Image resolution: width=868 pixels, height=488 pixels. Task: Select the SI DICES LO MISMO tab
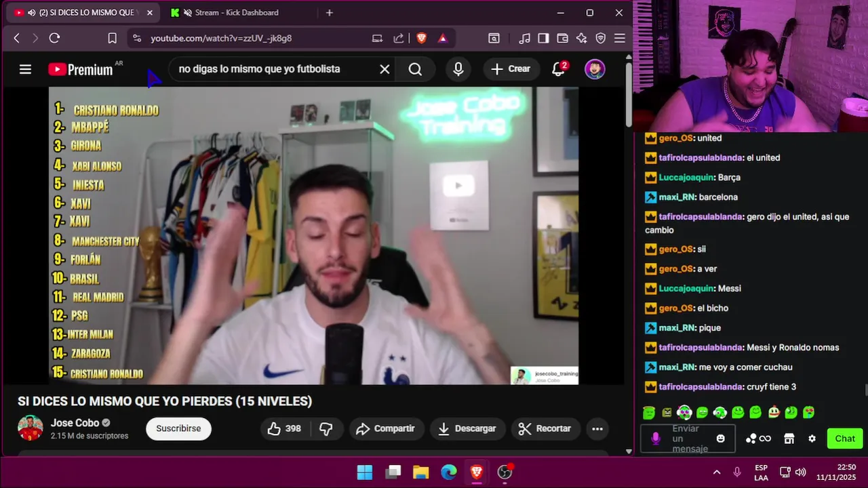[x=81, y=12]
